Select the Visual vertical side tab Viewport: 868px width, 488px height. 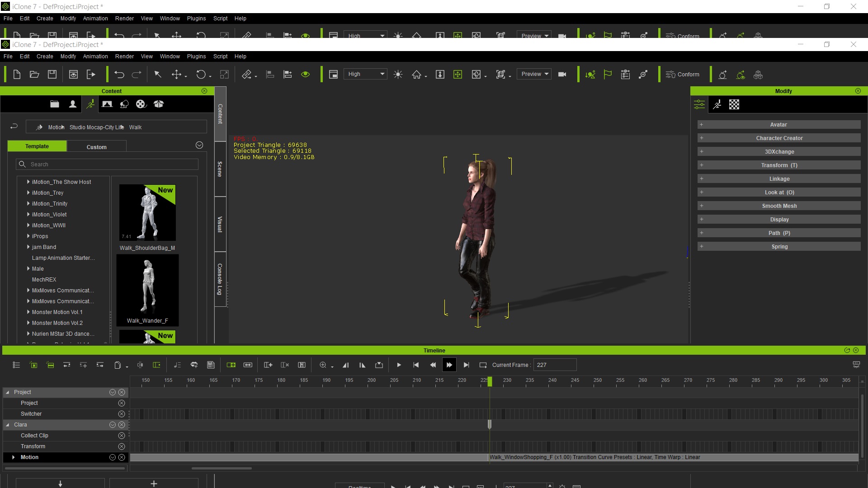pos(220,224)
